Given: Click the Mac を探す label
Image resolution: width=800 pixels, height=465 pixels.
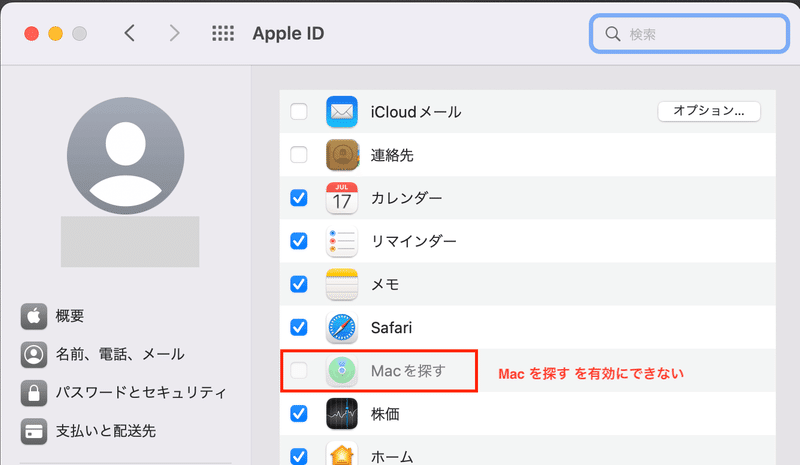Looking at the screenshot, I should 408,371.
